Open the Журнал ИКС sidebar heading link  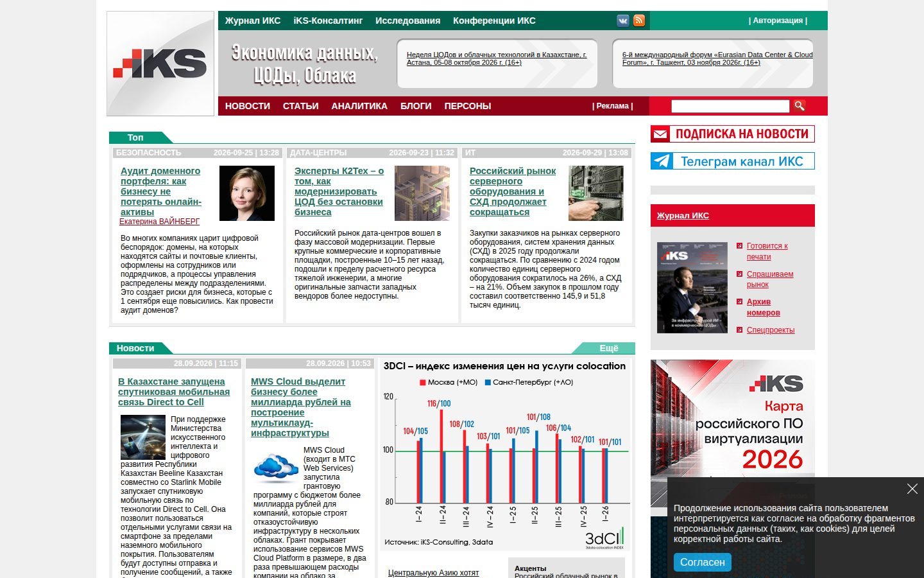(x=683, y=216)
